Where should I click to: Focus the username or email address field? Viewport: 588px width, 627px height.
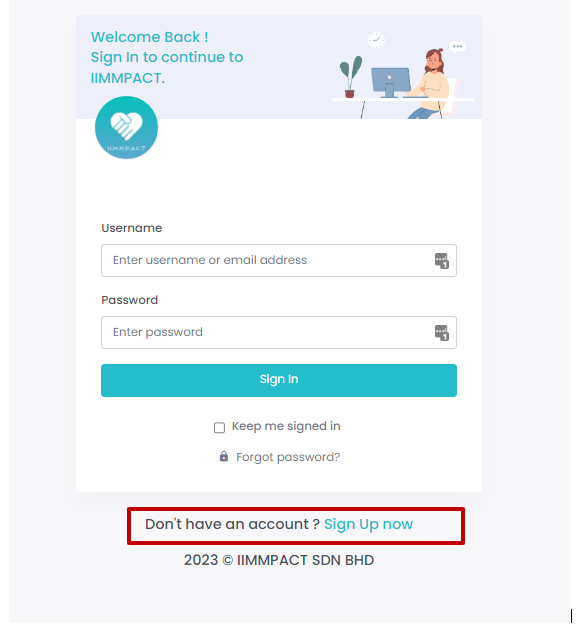279,260
